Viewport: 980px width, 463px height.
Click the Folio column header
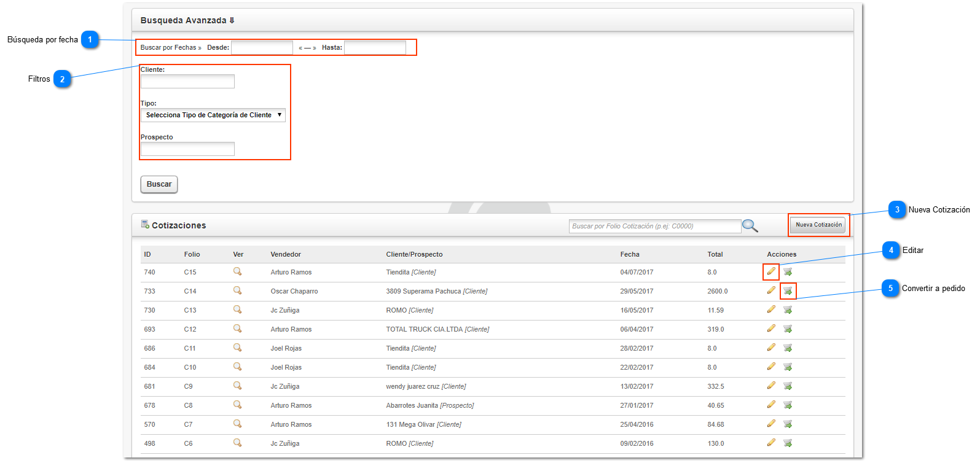(192, 254)
